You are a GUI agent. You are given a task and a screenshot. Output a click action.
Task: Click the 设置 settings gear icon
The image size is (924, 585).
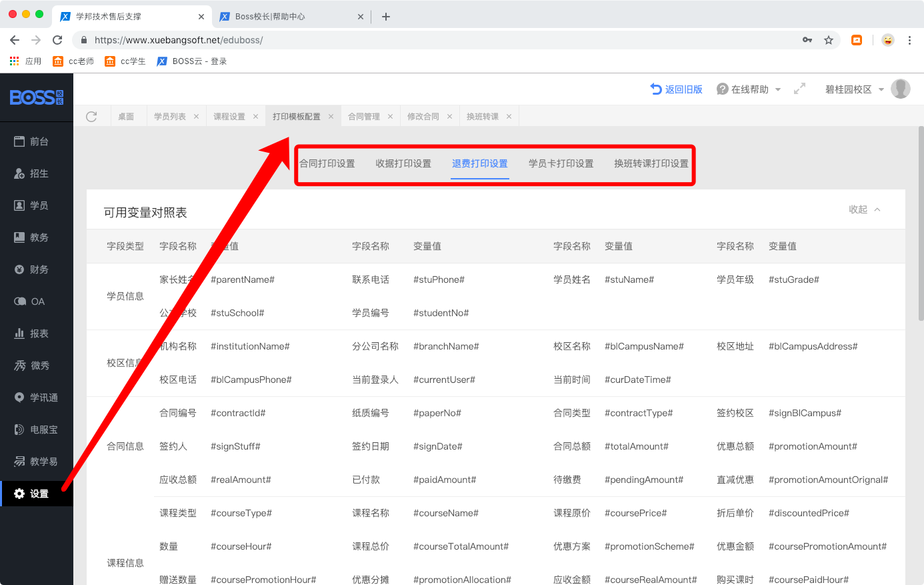pos(19,494)
